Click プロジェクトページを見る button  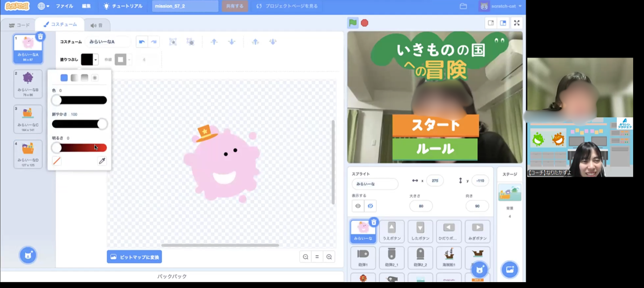tap(287, 6)
